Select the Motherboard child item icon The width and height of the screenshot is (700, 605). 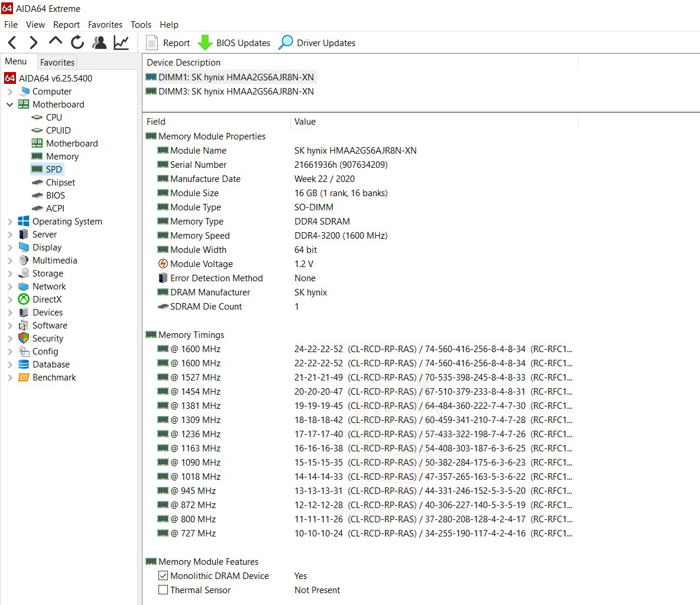click(37, 143)
